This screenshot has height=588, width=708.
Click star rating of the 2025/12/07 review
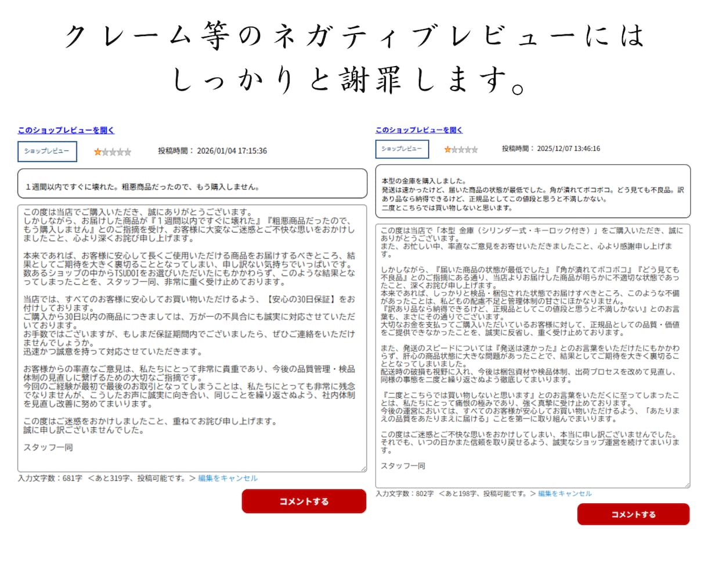pos(461,150)
